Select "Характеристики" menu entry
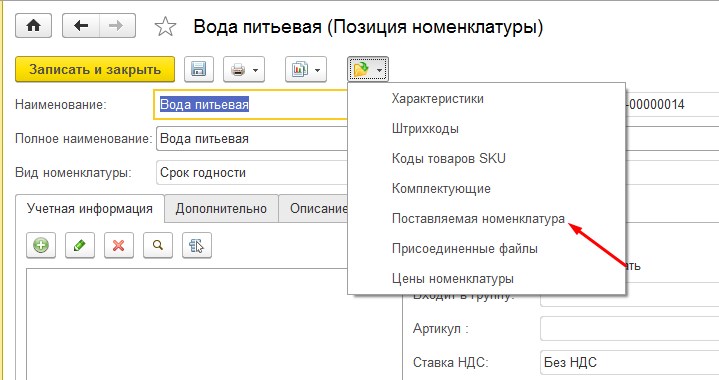This screenshot has height=380, width=719. point(437,99)
